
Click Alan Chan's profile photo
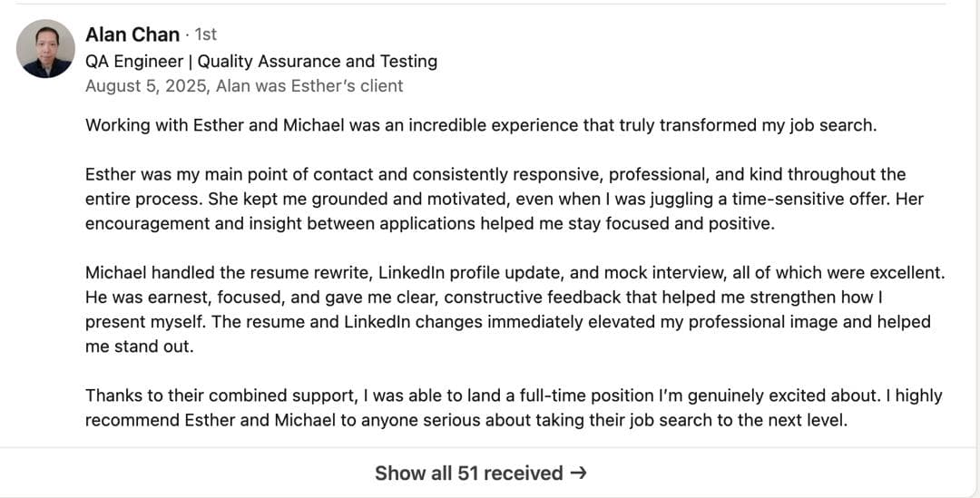45,49
